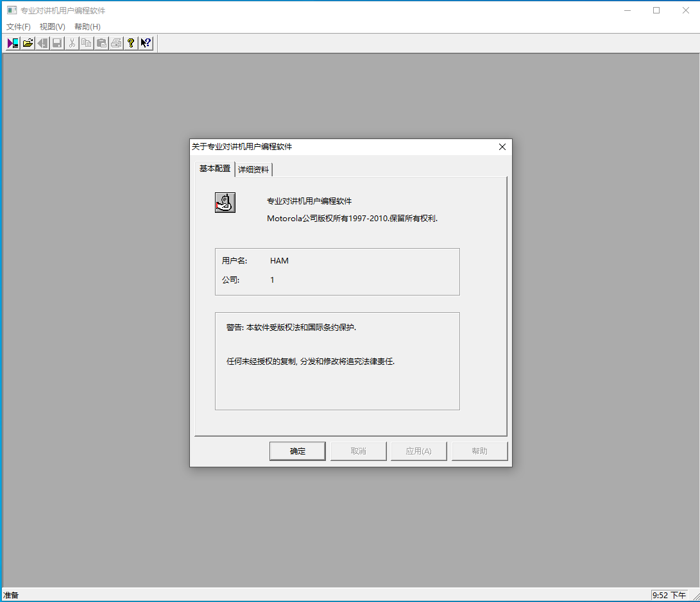Screen dimensions: 700x602
Task: Select the 基本配置 tab
Action: [x=214, y=169]
